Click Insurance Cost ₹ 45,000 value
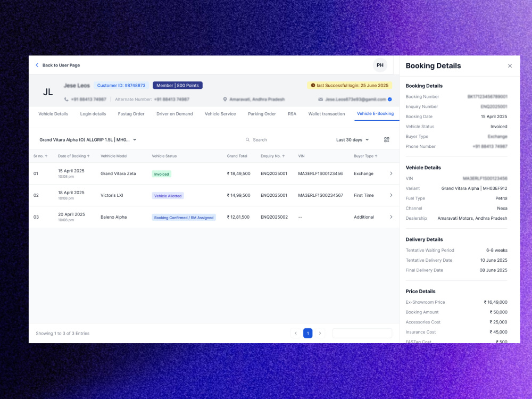 pyautogui.click(x=498, y=332)
